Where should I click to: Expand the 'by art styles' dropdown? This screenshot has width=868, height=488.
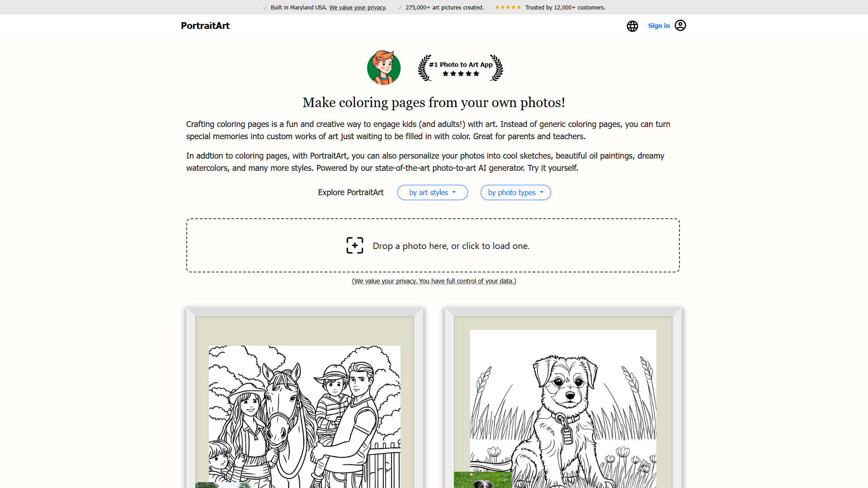(432, 192)
